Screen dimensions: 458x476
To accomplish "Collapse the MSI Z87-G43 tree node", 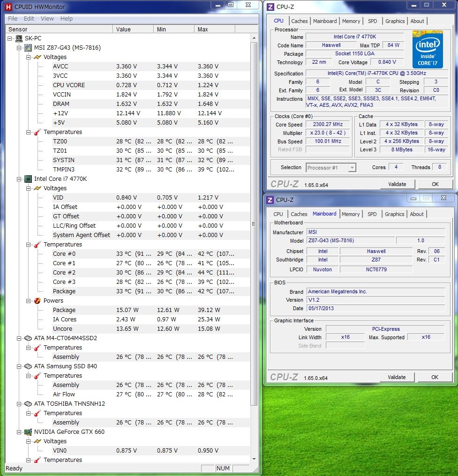I will 19,48.
